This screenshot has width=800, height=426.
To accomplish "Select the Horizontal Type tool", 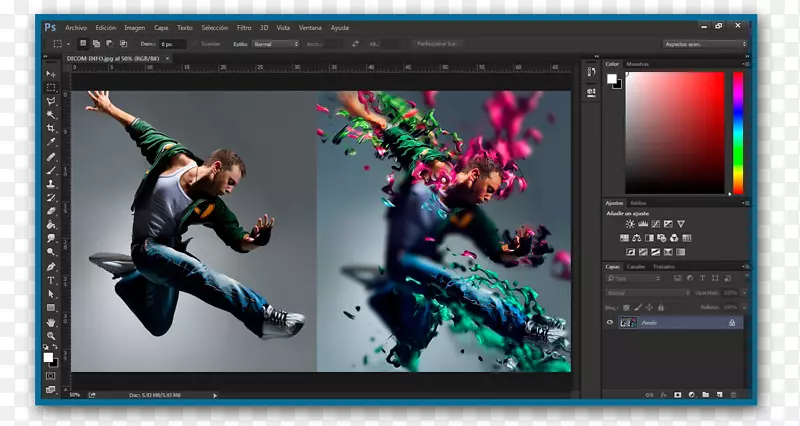I will pos(51,280).
